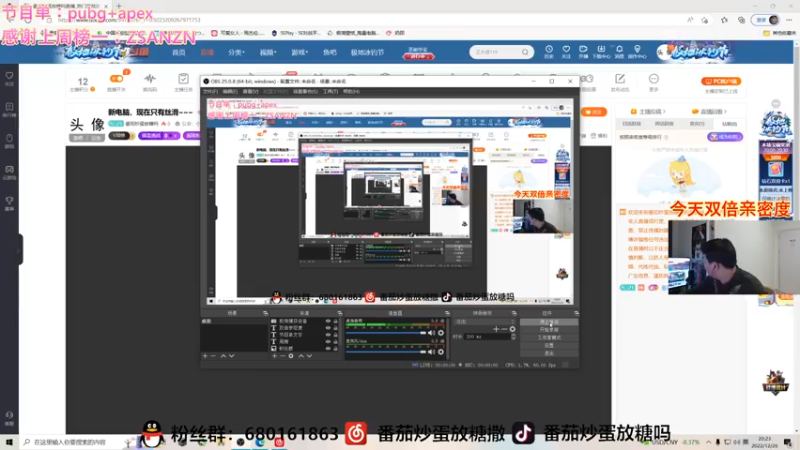Viewport: 800px width, 450px height.
Task: Open transition properties gear icon
Action: point(512,329)
